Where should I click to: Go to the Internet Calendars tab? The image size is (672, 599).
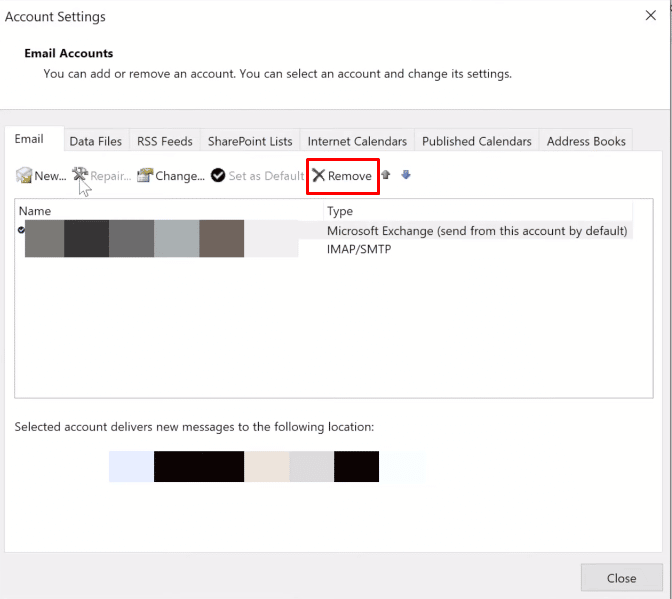click(x=357, y=141)
